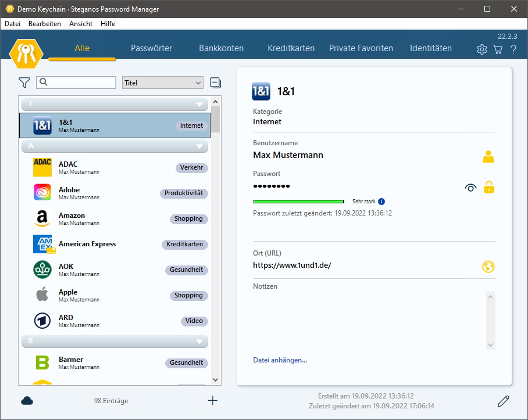The image size is (528, 420).
Task: Switch to the Alle tab
Action: (82, 48)
